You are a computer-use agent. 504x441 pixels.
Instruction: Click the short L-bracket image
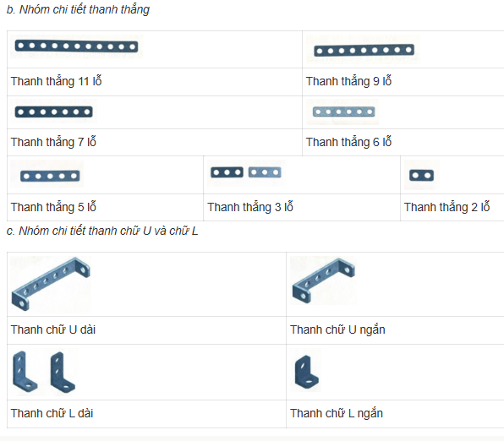click(x=307, y=372)
